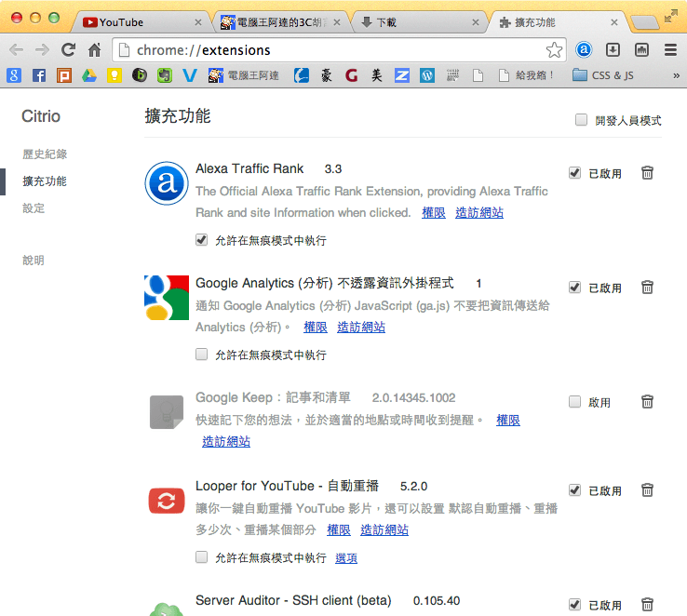
Task: Open the blue Z bookmark
Action: pyautogui.click(x=402, y=75)
